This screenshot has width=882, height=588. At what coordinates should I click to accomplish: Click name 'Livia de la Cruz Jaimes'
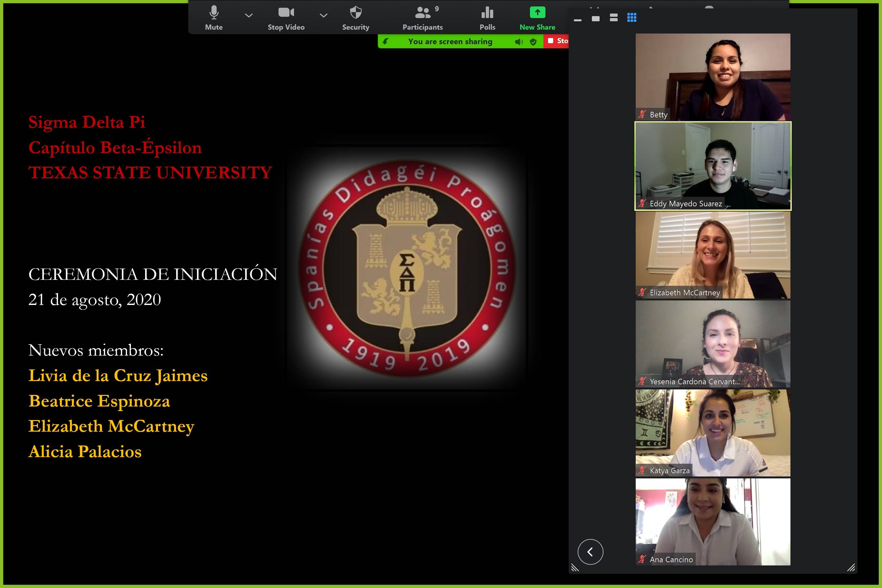(x=118, y=376)
